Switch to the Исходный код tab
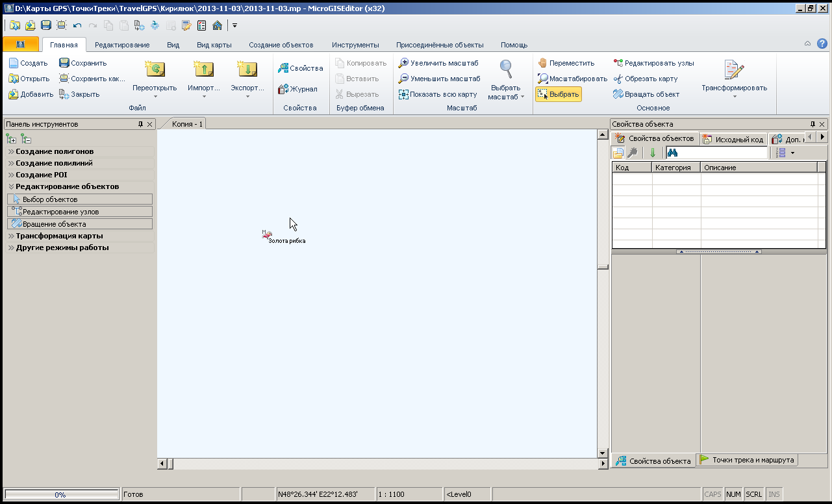This screenshot has width=832, height=504. pyautogui.click(x=733, y=138)
